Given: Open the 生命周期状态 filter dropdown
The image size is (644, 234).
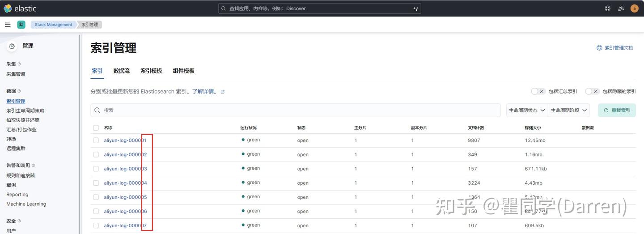Looking at the screenshot, I should (x=527, y=110).
